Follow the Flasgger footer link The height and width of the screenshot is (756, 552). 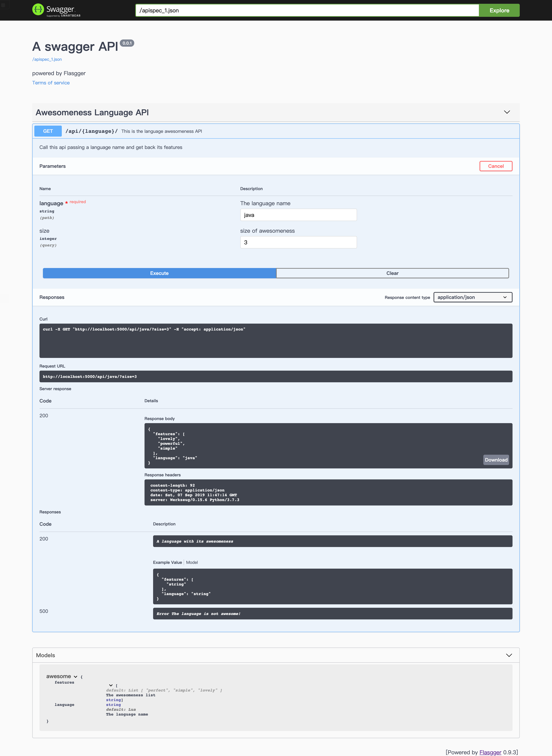[x=490, y=752]
